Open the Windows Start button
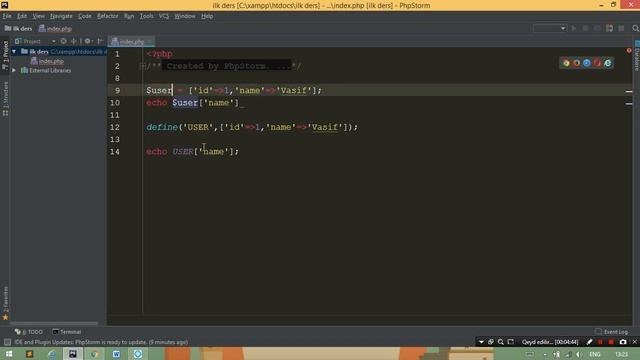This screenshot has height=360, width=640. pos(9,354)
